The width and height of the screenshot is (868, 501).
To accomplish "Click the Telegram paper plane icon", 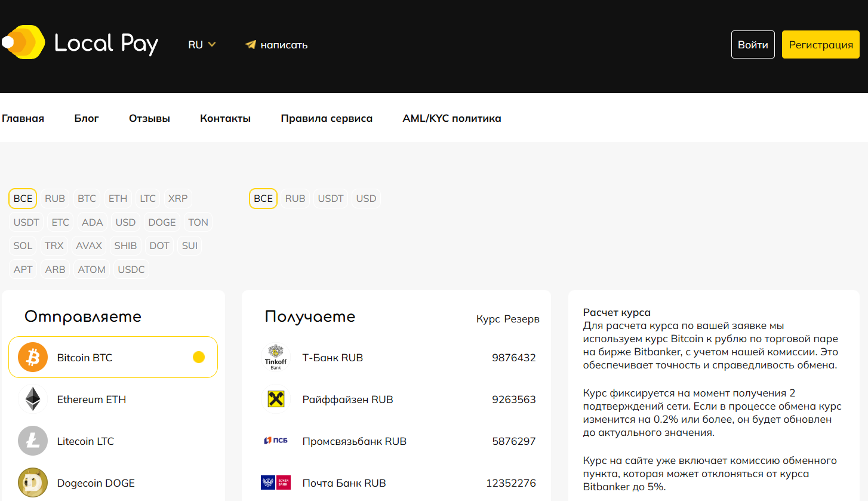I will point(251,45).
